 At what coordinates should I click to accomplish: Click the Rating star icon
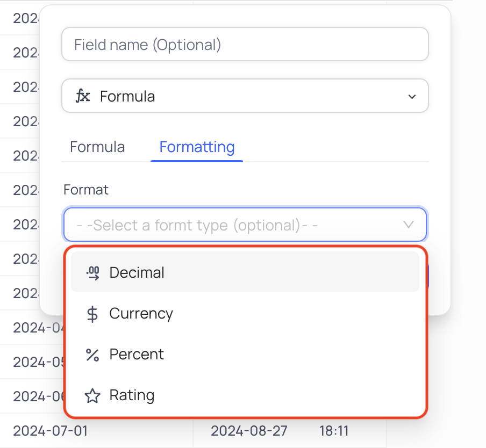(92, 396)
